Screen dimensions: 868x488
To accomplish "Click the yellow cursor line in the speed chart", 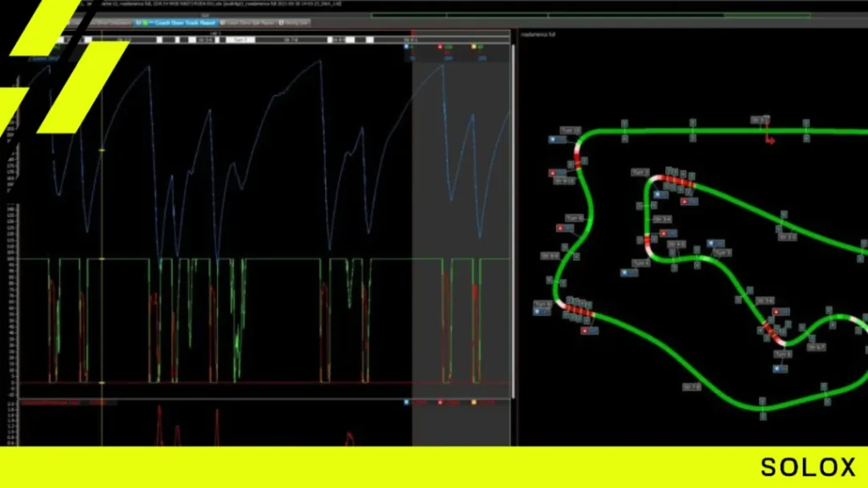I will 102,221.
